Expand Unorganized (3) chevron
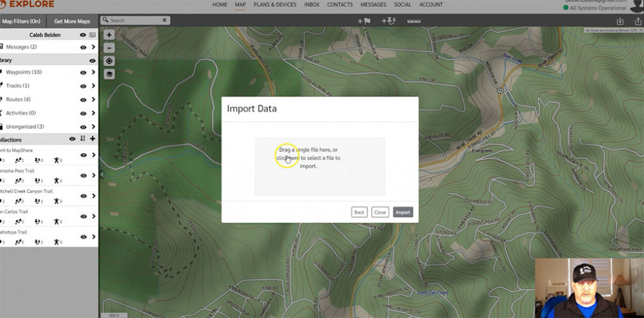This screenshot has height=318, width=644. click(x=93, y=127)
